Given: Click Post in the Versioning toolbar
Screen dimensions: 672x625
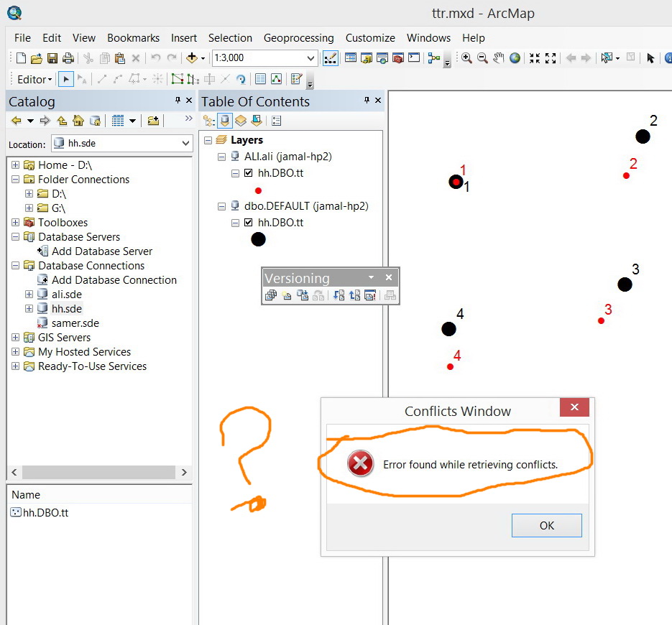Looking at the screenshot, I should pyautogui.click(x=354, y=295).
